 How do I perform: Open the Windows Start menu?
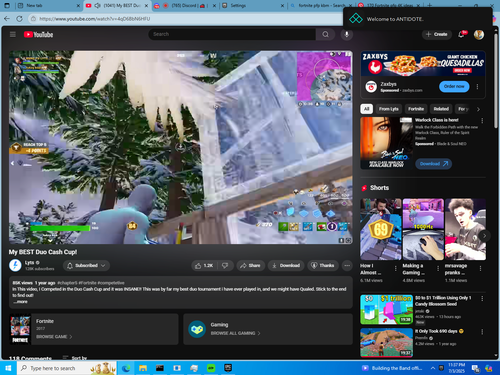pos(8,368)
